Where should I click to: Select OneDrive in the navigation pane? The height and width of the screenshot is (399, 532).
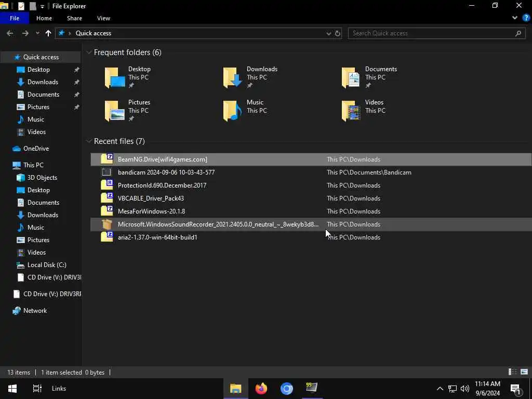pyautogui.click(x=36, y=149)
